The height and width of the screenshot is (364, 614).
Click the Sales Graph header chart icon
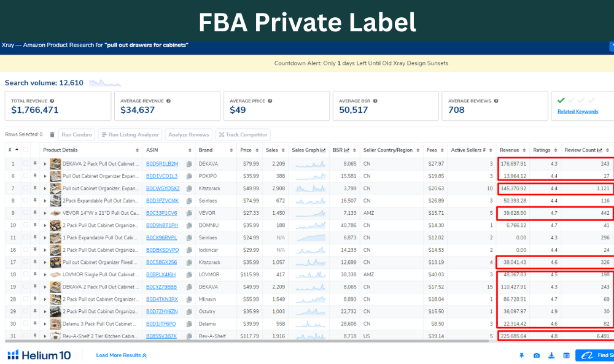[323, 150]
